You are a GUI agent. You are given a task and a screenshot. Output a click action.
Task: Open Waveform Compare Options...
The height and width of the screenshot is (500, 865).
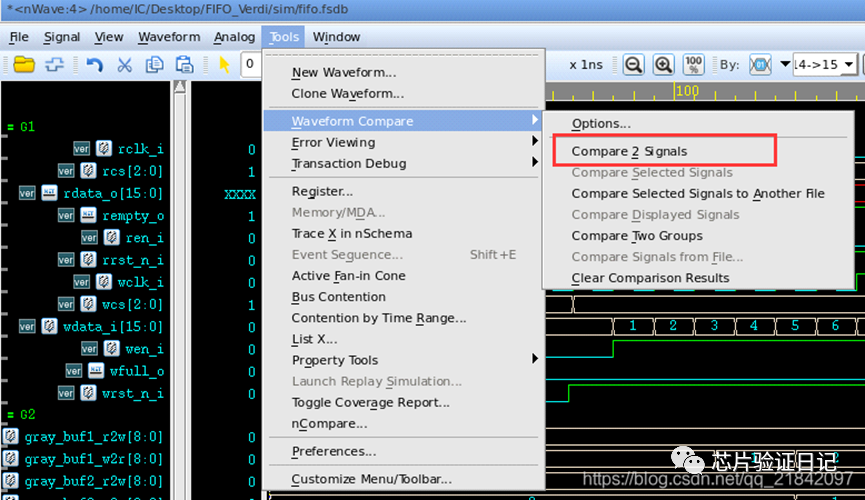[x=601, y=124]
